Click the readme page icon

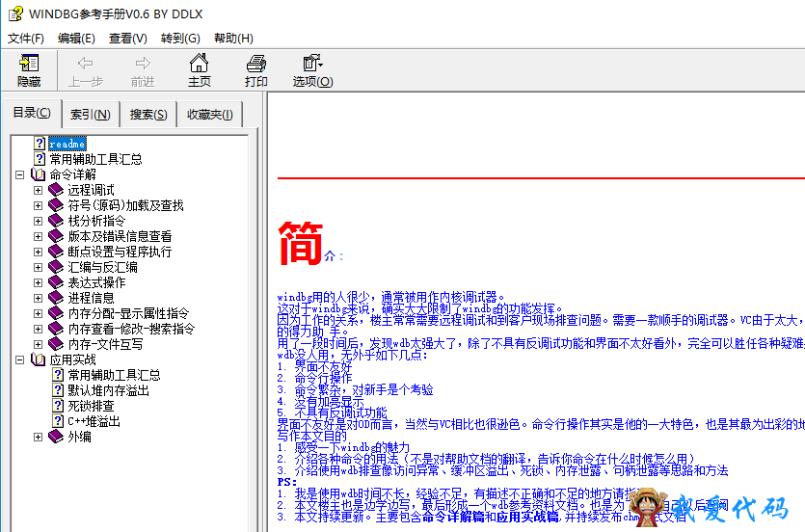click(x=40, y=144)
